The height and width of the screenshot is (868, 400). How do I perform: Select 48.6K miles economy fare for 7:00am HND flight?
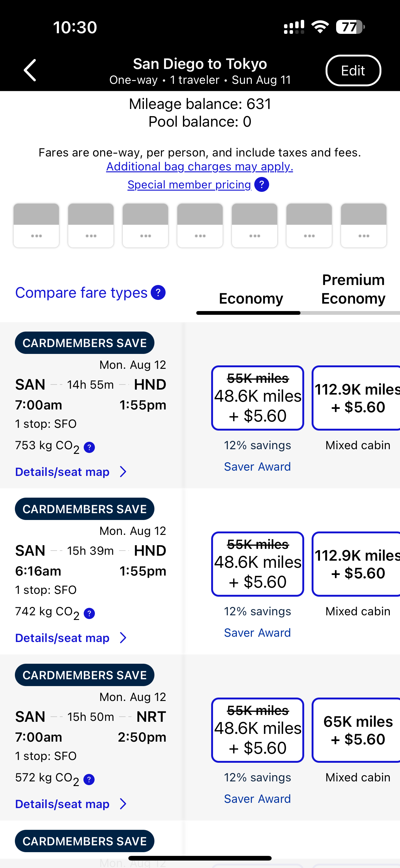tap(258, 398)
